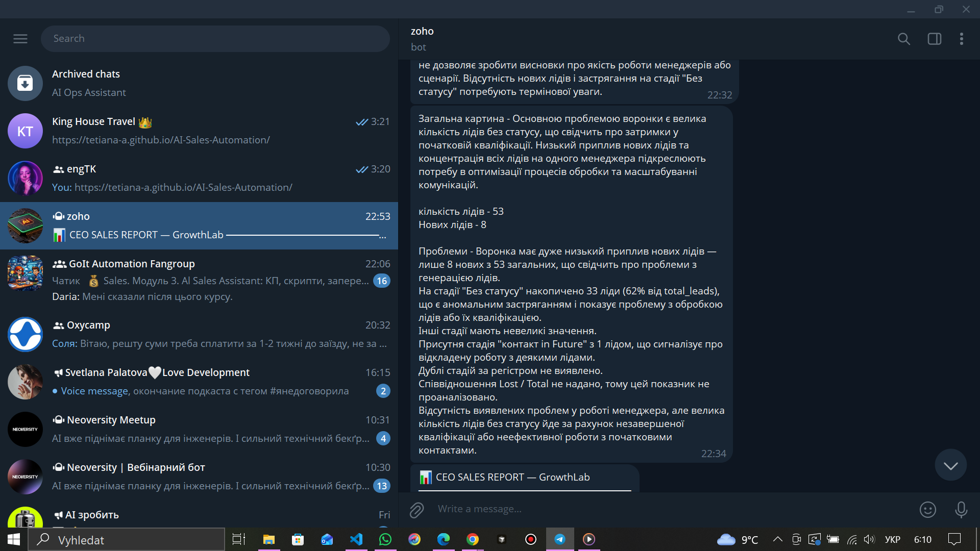
Task: Launch Microsoft Store from taskbar
Action: tap(298, 539)
